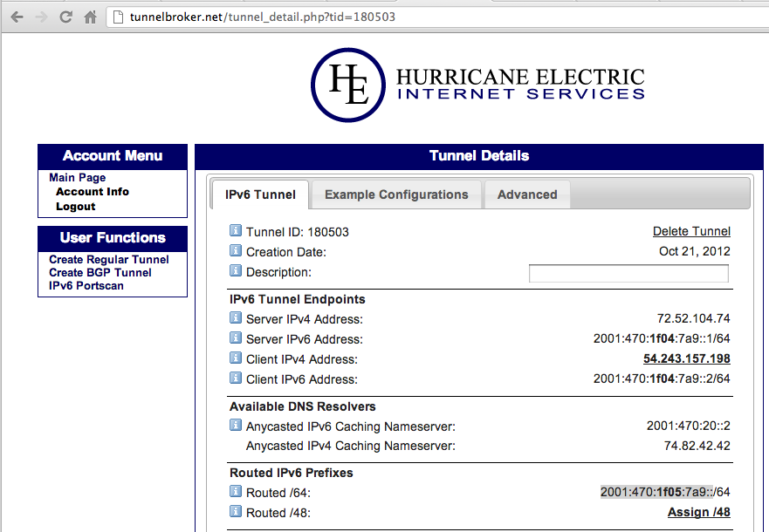This screenshot has width=769, height=532.
Task: Click the client IPv4 address 54.243.157.198
Action: [686, 358]
